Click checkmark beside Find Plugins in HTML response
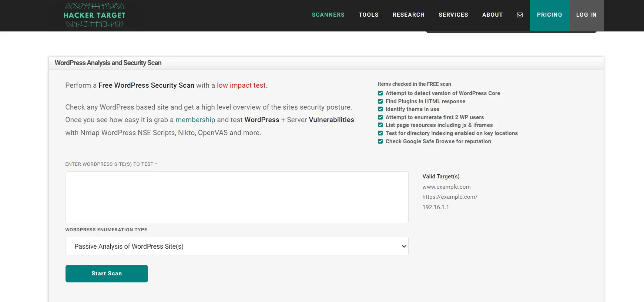Screen dimensions: 644x302 [x=380, y=101]
